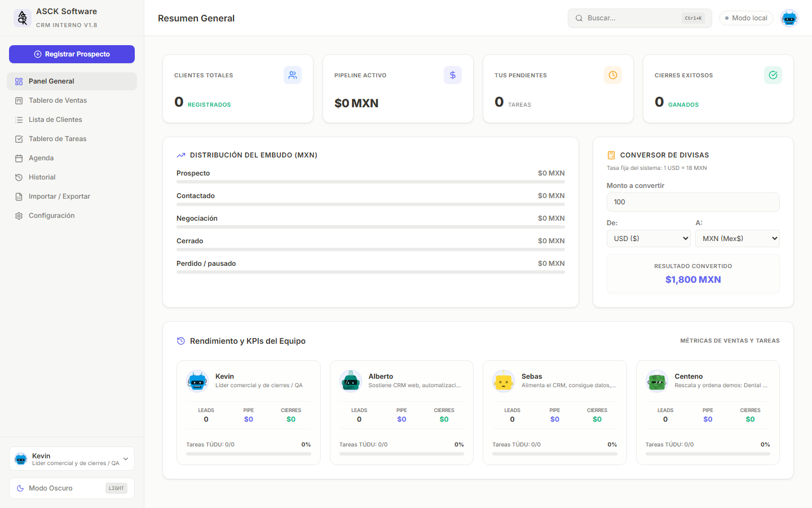Click the Negociación funnel progress bar
812x508 pixels.
tap(370, 227)
